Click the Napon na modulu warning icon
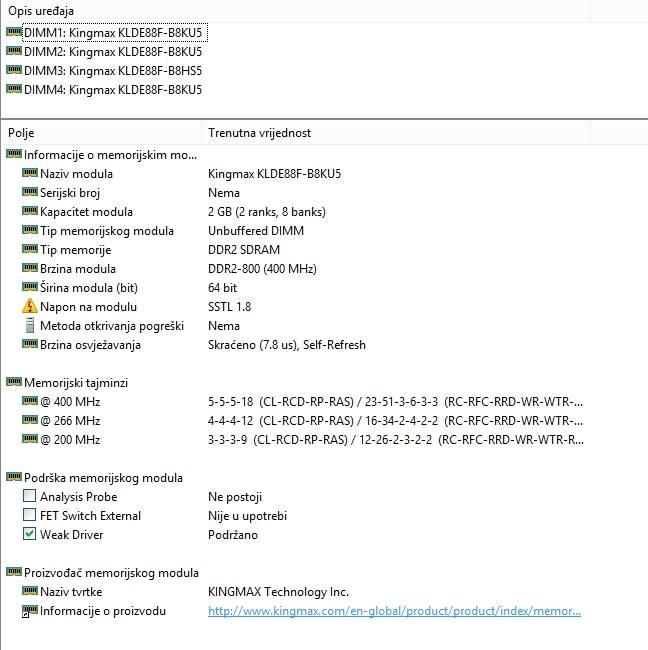Screen dimensions: 648x650 (30, 306)
